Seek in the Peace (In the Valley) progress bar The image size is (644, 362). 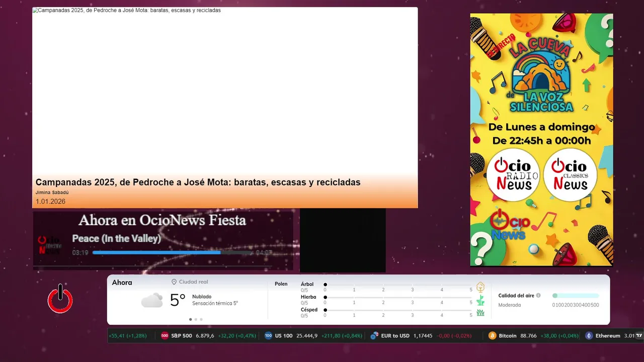pyautogui.click(x=173, y=252)
